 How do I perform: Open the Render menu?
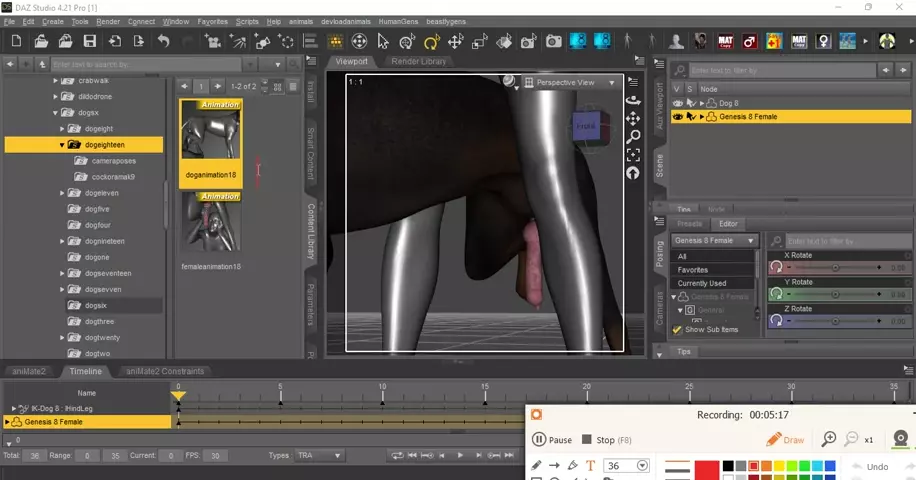click(108, 21)
